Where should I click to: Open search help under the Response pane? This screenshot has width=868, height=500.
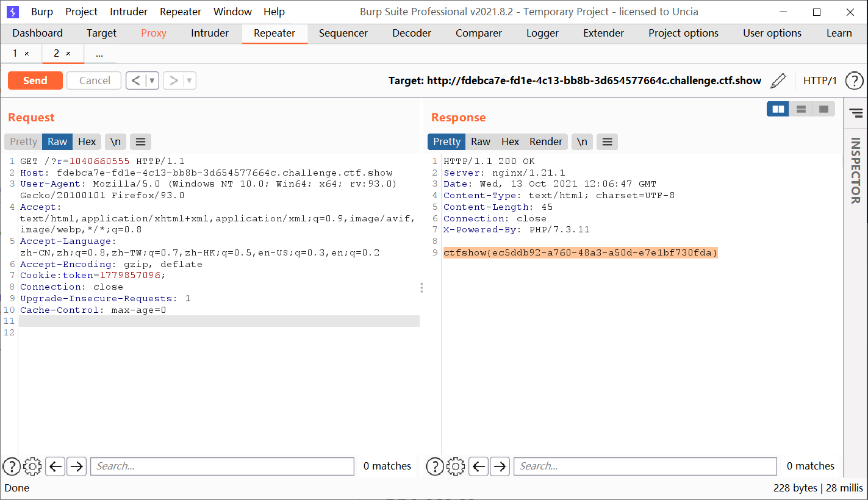pyautogui.click(x=435, y=466)
